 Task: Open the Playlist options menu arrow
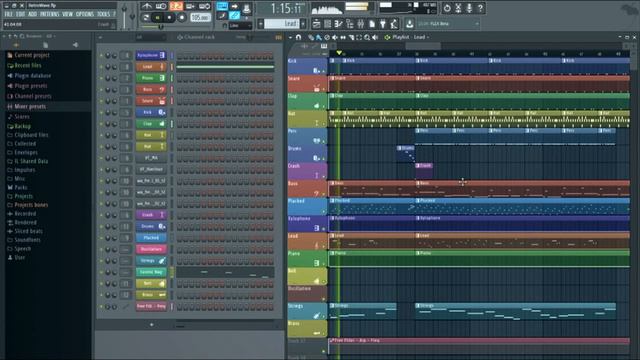click(x=290, y=37)
